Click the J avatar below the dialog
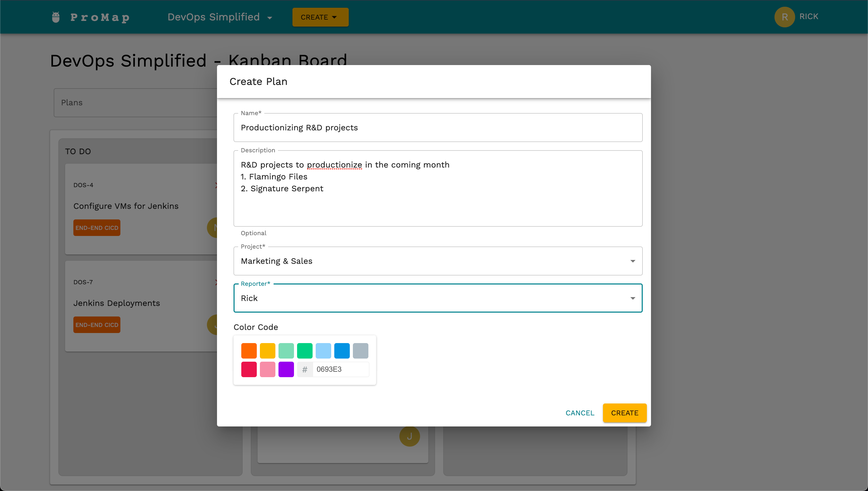The height and width of the screenshot is (491, 868). click(x=409, y=436)
